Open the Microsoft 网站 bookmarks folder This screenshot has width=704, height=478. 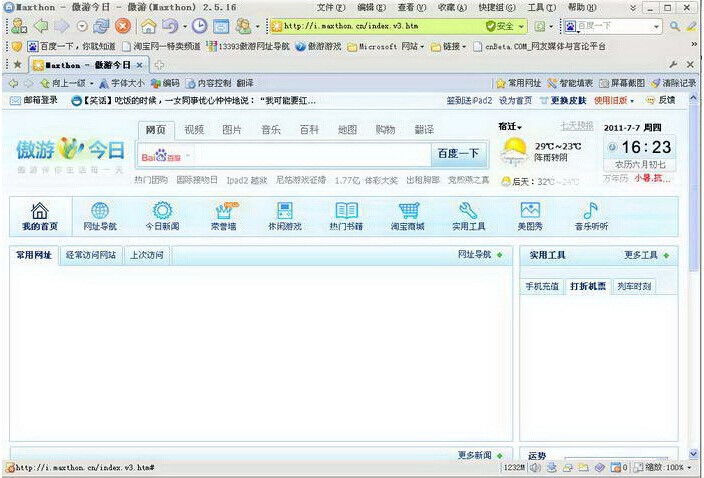click(x=387, y=46)
